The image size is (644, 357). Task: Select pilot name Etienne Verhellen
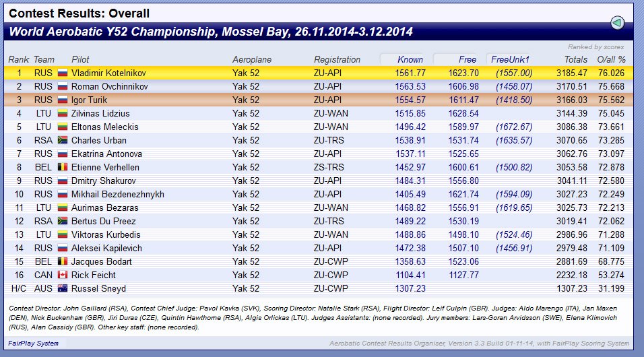point(105,168)
